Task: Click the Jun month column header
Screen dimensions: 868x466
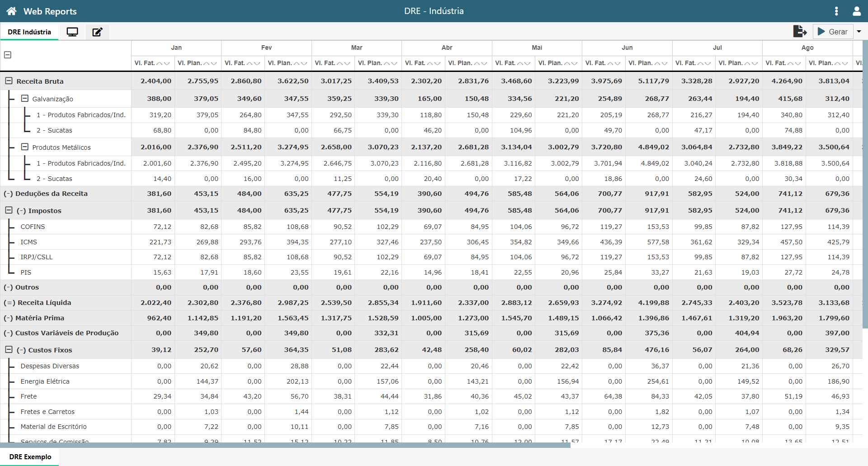Action: point(627,48)
